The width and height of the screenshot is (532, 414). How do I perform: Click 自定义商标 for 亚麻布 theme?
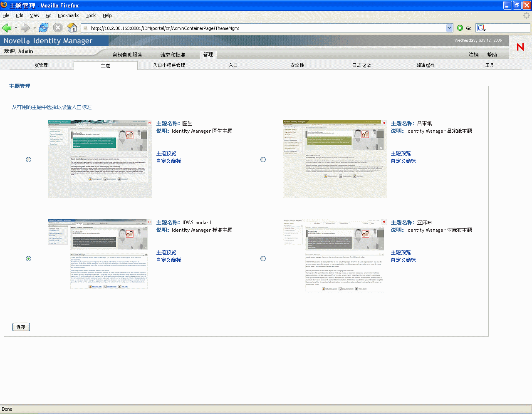403,260
